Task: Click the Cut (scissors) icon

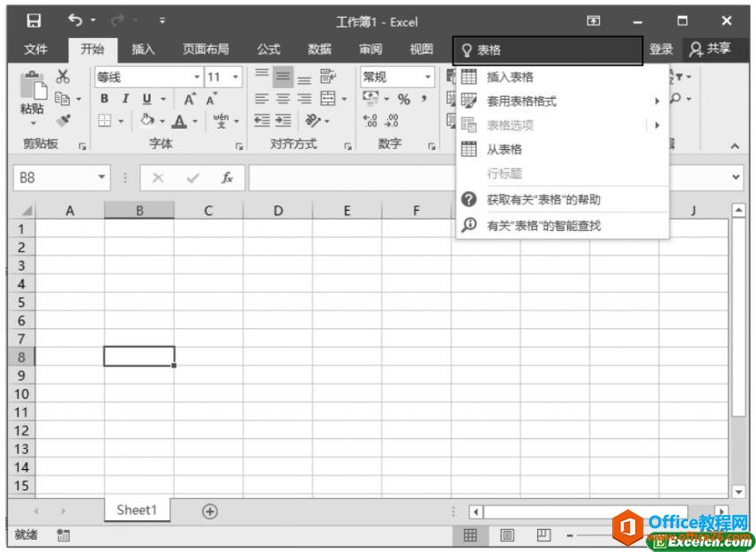Action: pyautogui.click(x=64, y=78)
